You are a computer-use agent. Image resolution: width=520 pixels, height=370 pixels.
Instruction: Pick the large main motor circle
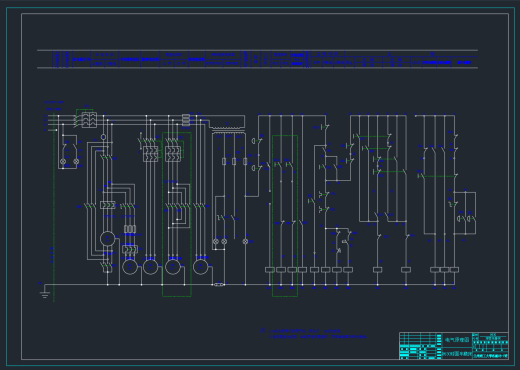tap(107, 239)
